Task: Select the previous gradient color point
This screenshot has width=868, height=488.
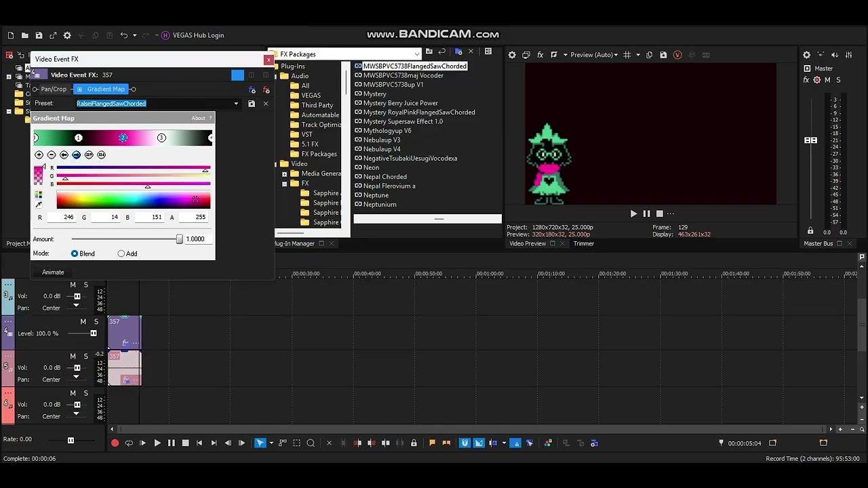Action: tap(64, 155)
